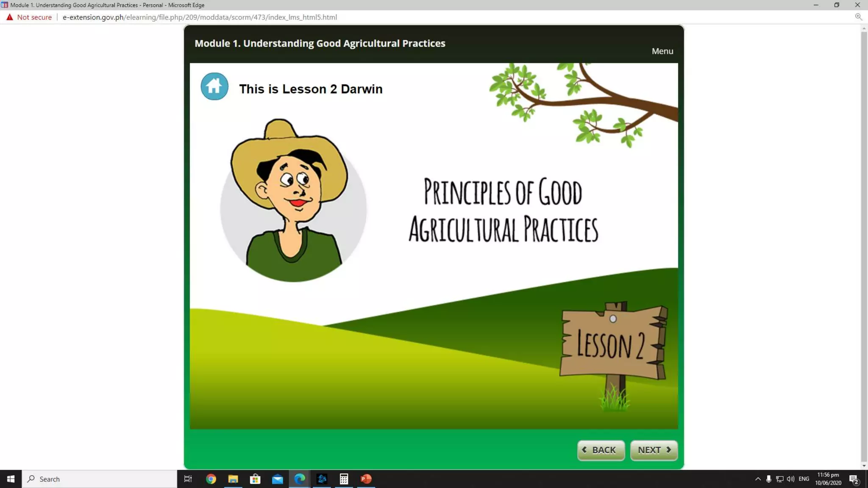Viewport: 868px width, 488px height.
Task: Launch Microsoft Store from the taskbar
Action: point(255,479)
